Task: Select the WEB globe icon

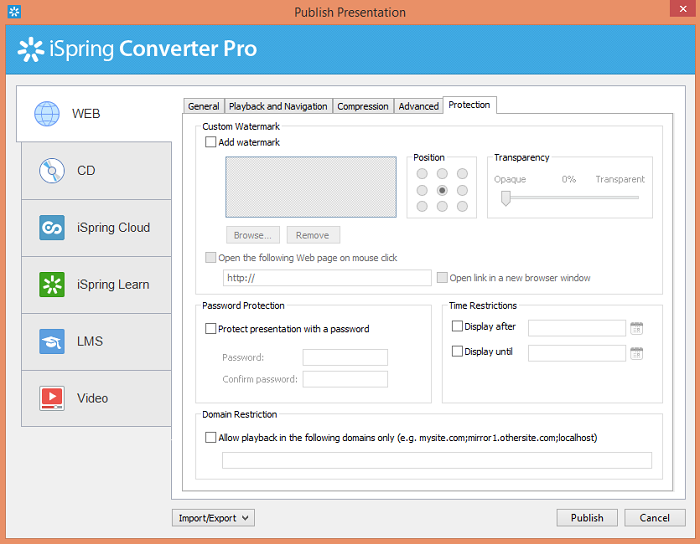Action: (47, 113)
